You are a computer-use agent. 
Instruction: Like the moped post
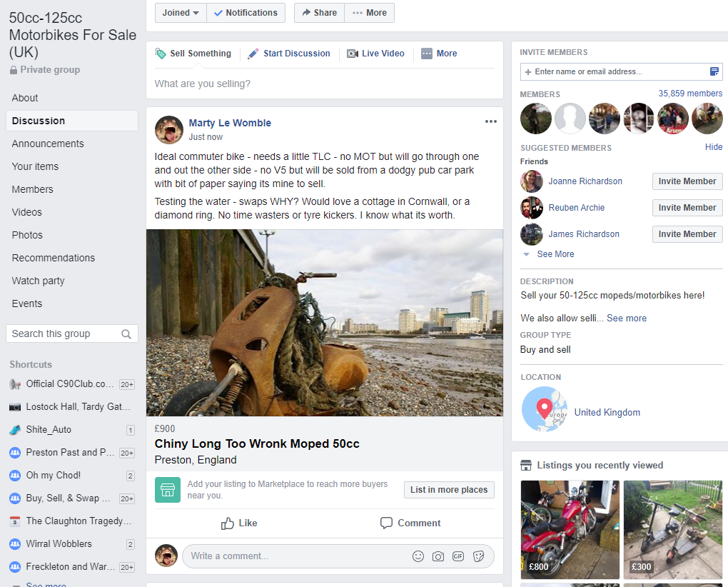pos(239,523)
